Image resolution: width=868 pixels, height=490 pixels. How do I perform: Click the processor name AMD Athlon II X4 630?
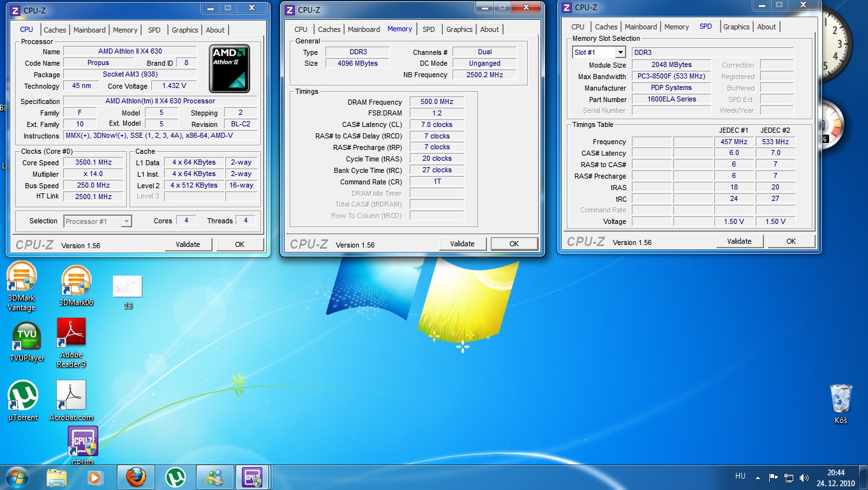tap(130, 51)
